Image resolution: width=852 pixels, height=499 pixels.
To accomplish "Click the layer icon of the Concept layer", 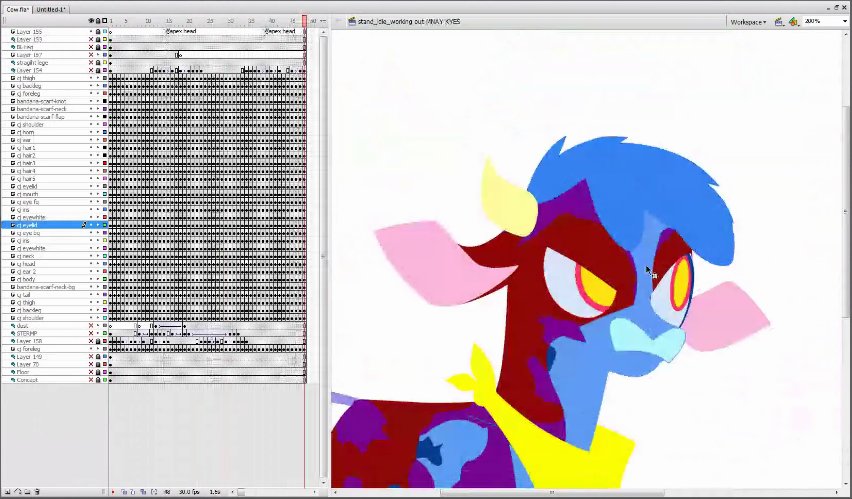I will (x=12, y=380).
